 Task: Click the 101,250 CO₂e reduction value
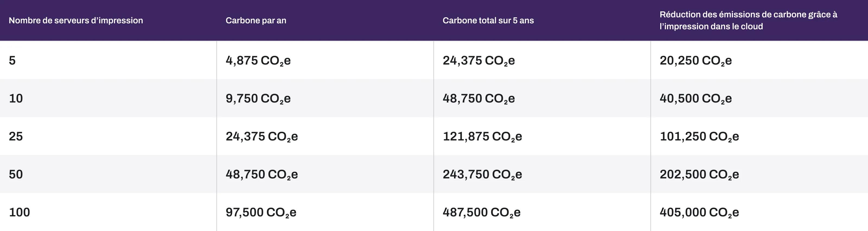click(699, 136)
